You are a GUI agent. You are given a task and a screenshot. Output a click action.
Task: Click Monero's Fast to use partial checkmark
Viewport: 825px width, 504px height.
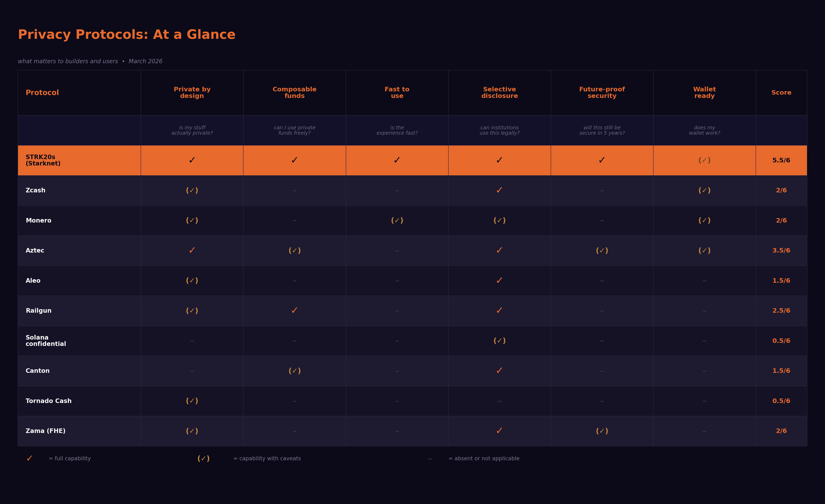(397, 220)
